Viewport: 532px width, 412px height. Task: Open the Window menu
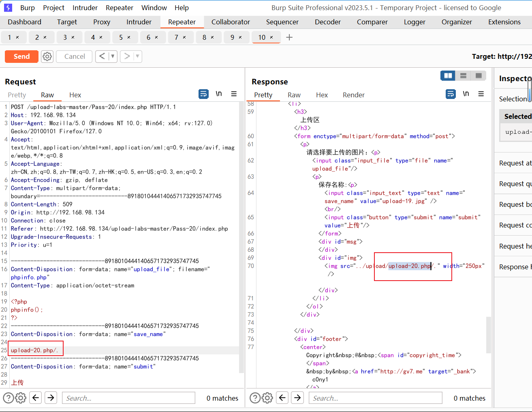pyautogui.click(x=154, y=8)
